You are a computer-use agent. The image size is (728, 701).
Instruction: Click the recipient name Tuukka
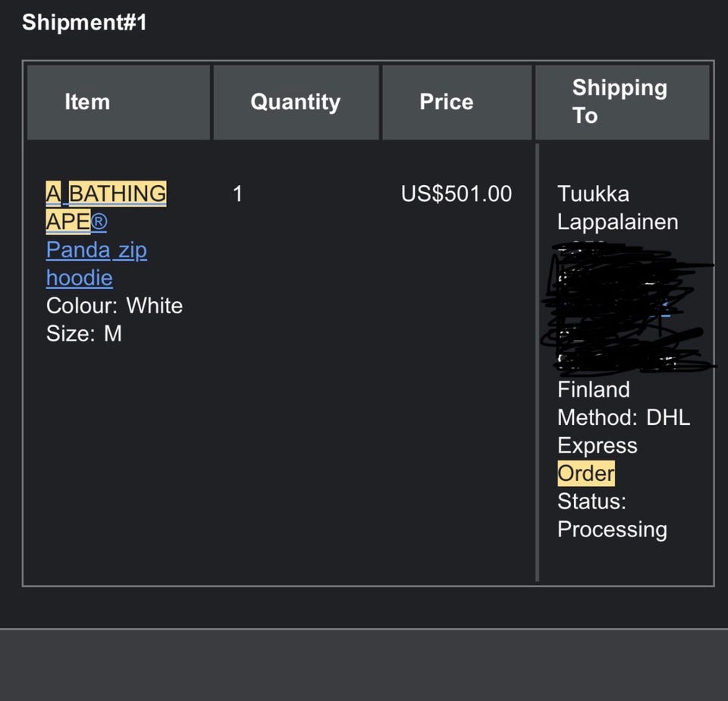[x=593, y=193]
